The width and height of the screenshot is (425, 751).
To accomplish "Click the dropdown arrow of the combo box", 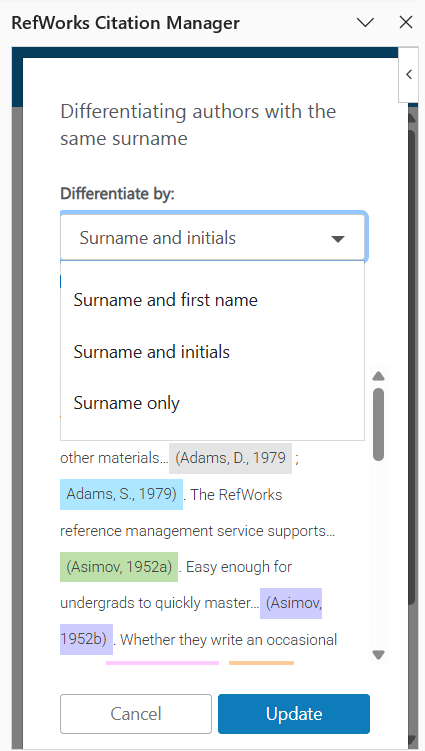I will coord(338,239).
